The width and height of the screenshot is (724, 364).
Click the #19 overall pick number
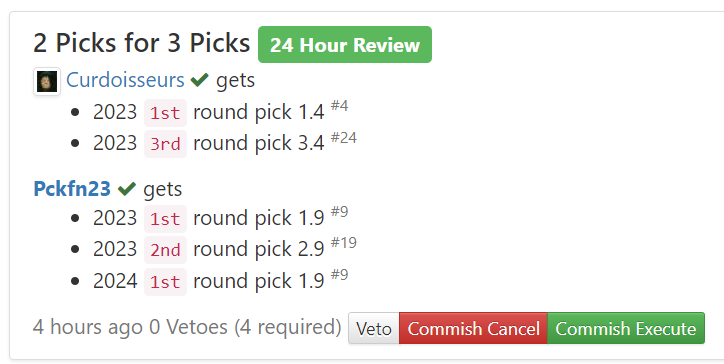(x=344, y=243)
